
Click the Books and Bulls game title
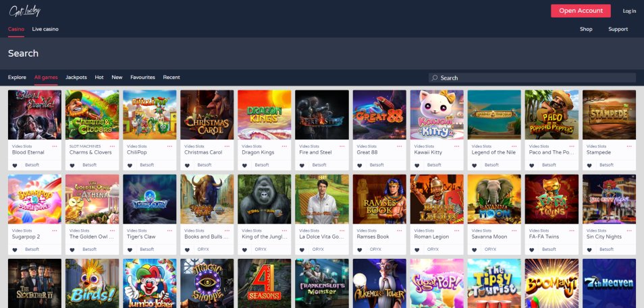click(x=206, y=237)
